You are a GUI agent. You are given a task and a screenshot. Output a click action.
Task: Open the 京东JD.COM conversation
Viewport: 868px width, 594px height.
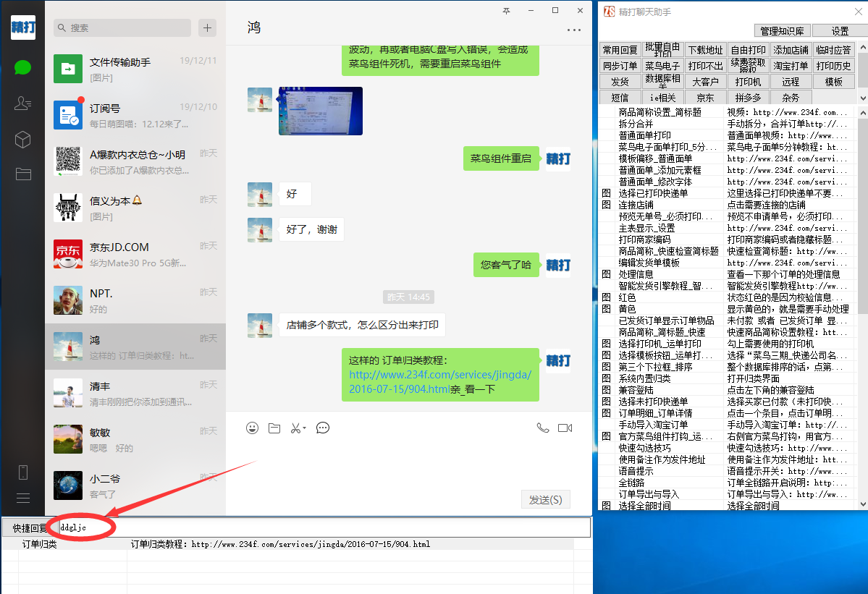point(135,254)
